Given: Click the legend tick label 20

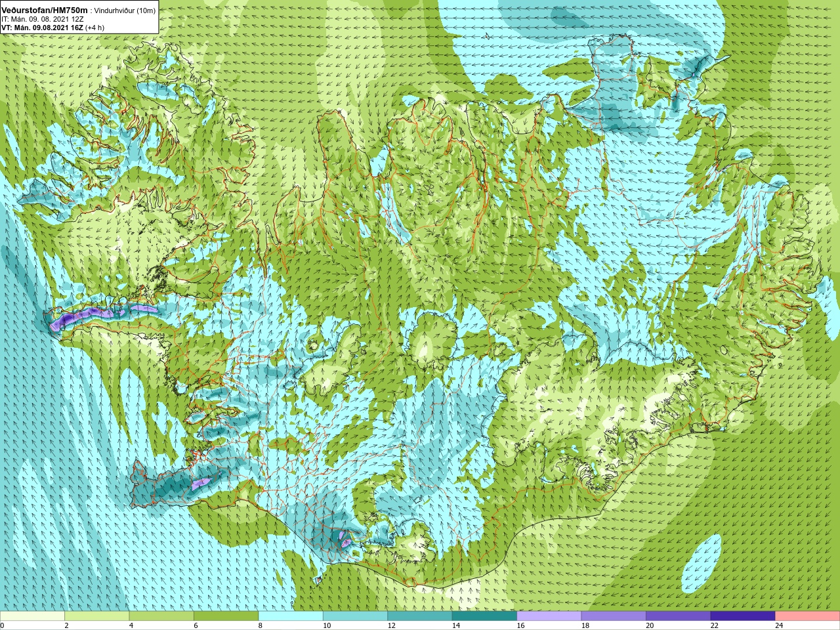Looking at the screenshot, I should click(x=650, y=625).
